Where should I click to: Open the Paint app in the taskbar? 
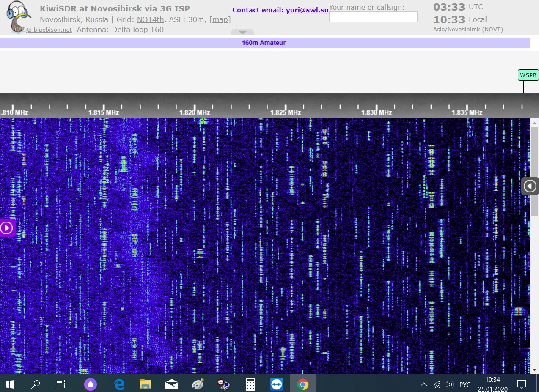198,384
